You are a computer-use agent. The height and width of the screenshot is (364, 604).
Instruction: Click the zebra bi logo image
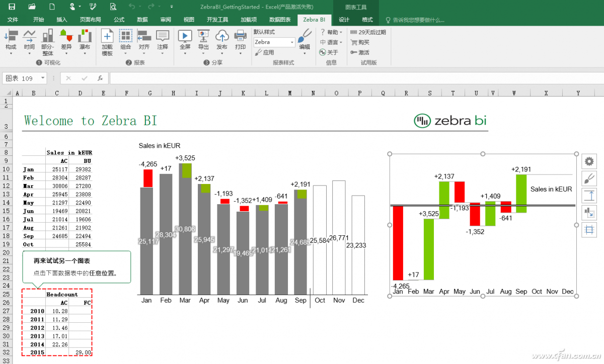(450, 121)
